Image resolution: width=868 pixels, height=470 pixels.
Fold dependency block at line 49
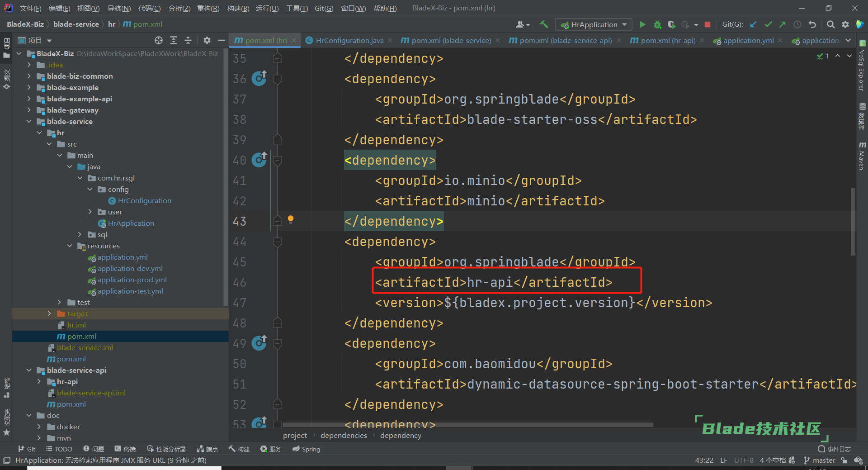point(278,344)
